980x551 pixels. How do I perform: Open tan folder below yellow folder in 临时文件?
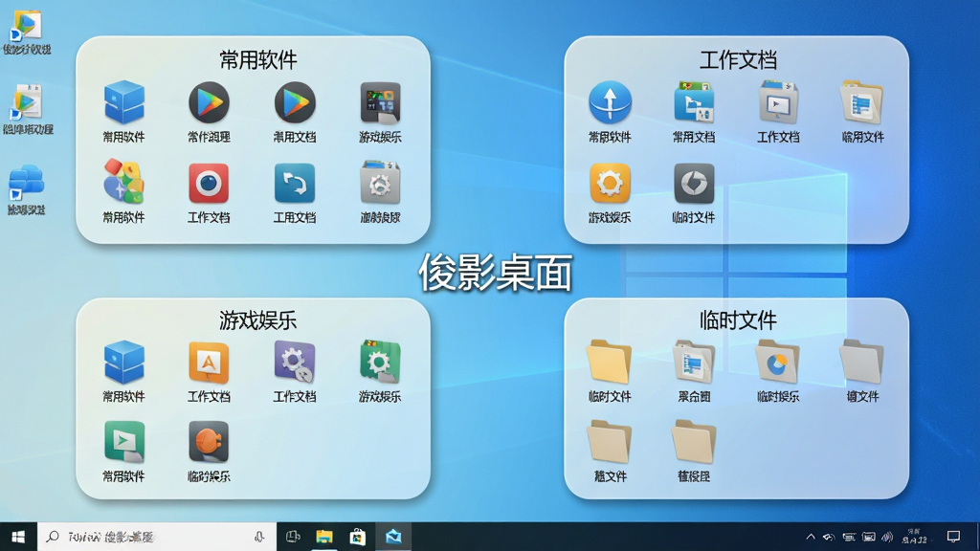pyautogui.click(x=609, y=442)
